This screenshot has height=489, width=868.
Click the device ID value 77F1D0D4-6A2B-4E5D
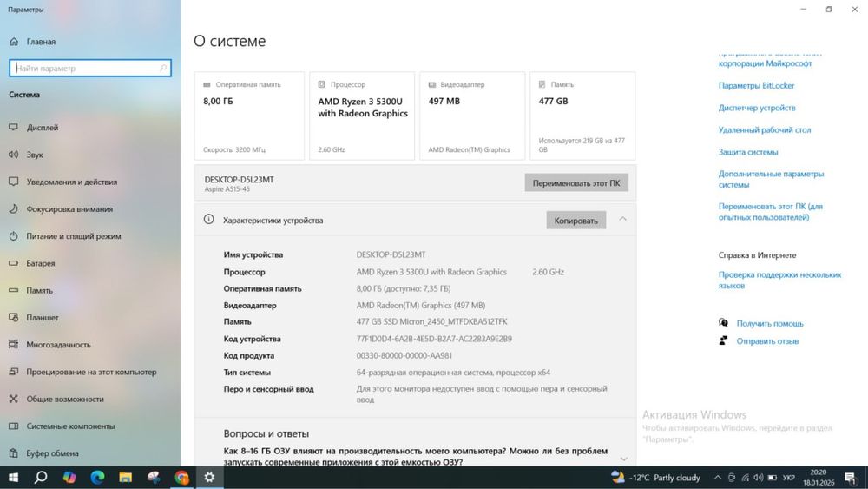434,339
